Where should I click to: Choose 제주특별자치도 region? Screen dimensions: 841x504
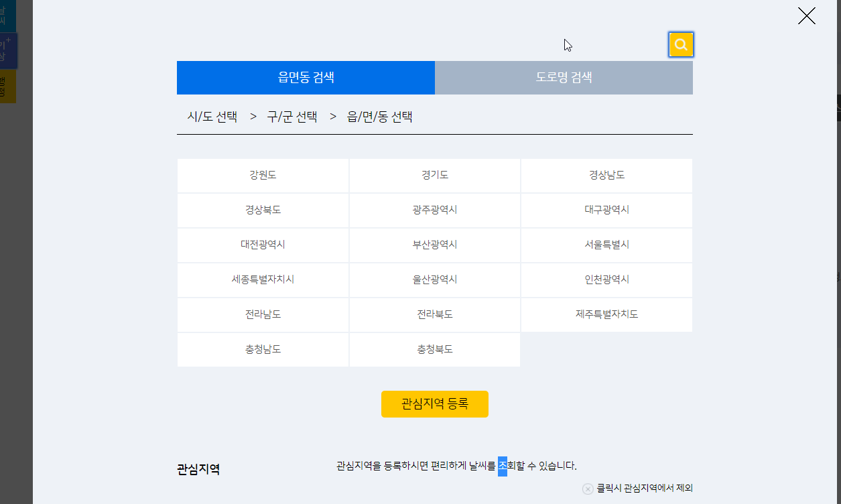(606, 315)
